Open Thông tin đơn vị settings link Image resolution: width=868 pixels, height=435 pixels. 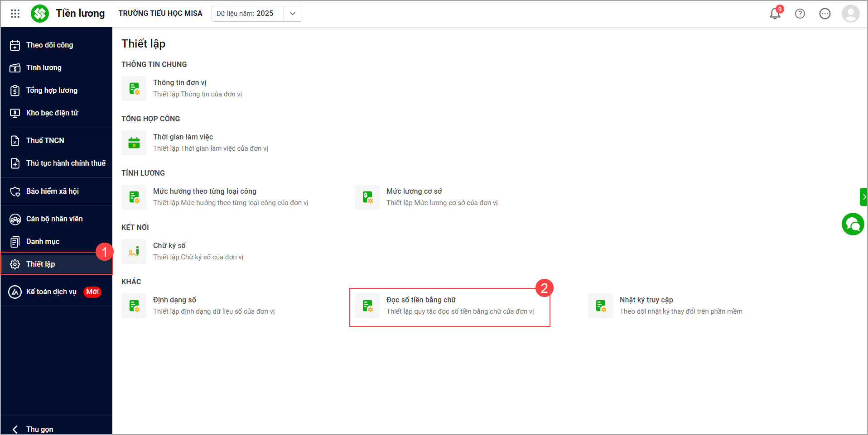click(x=180, y=83)
